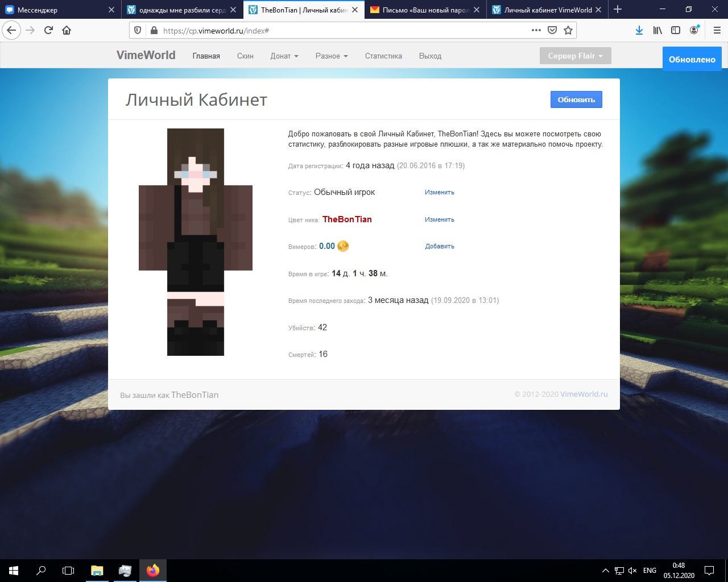Close the TheBonTian tab
Screen dimensions: 728x582
[x=355, y=10]
